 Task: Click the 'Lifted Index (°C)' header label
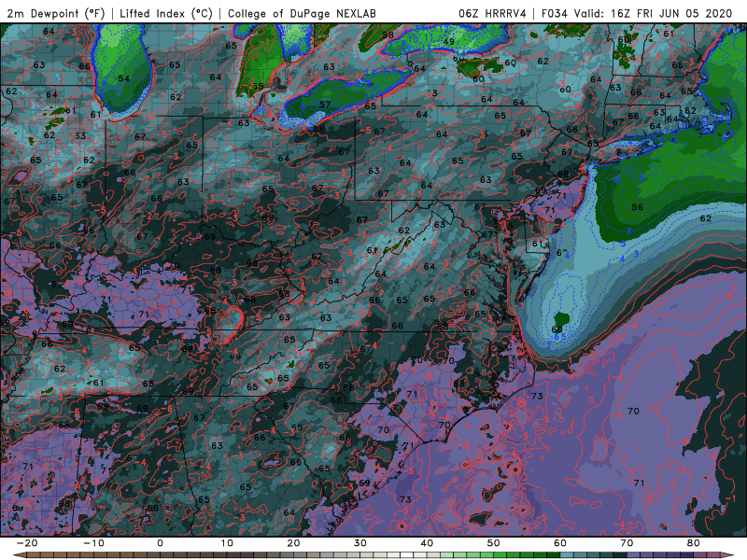(166, 14)
